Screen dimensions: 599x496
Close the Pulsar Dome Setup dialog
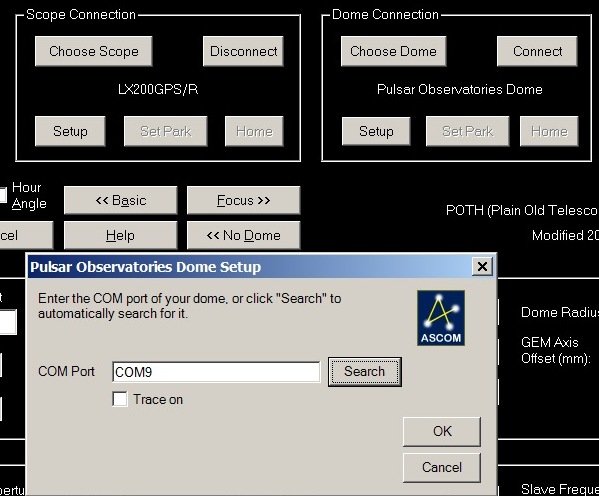click(482, 266)
